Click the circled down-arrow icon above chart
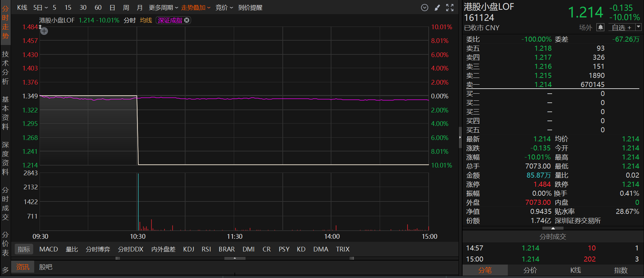The width and height of the screenshot is (644, 278). [x=425, y=8]
